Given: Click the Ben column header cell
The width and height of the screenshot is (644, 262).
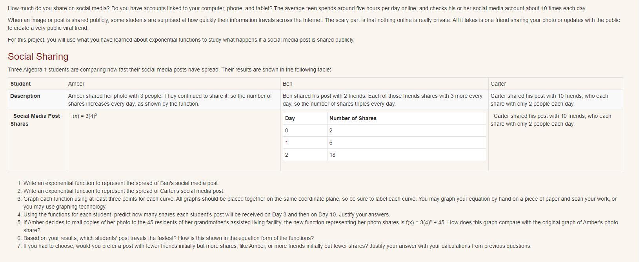Looking at the screenshot, I should point(287,84).
